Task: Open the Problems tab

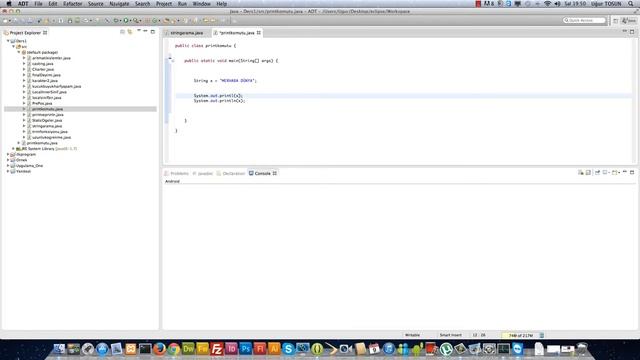Action: point(177,173)
